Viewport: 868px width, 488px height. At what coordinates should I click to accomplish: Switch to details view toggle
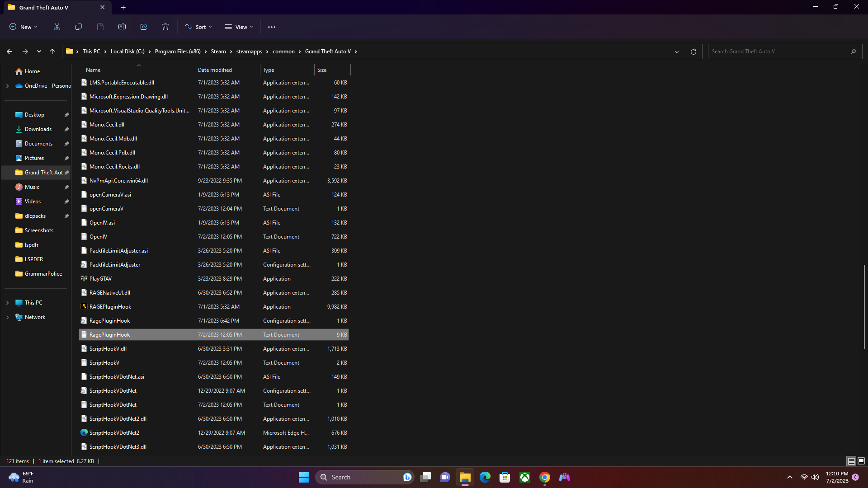click(851, 461)
